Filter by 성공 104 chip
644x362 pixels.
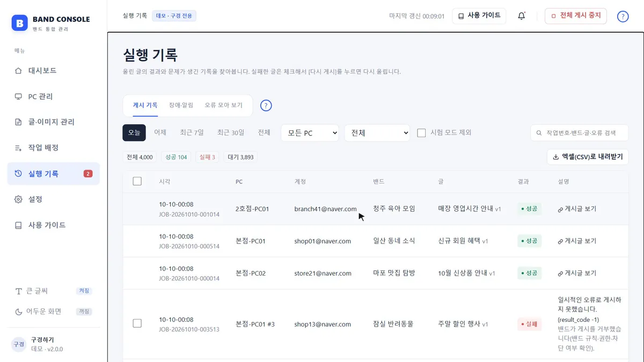point(176,157)
